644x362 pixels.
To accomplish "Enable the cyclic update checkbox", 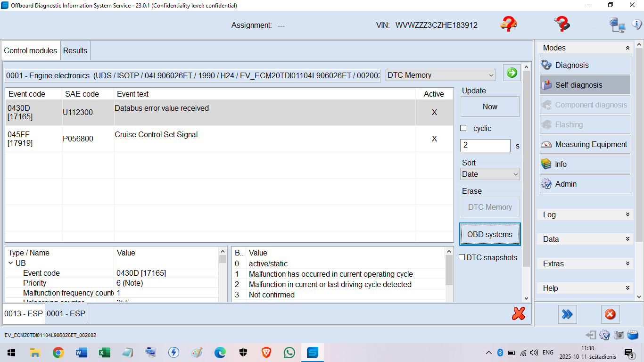I will click(x=463, y=128).
